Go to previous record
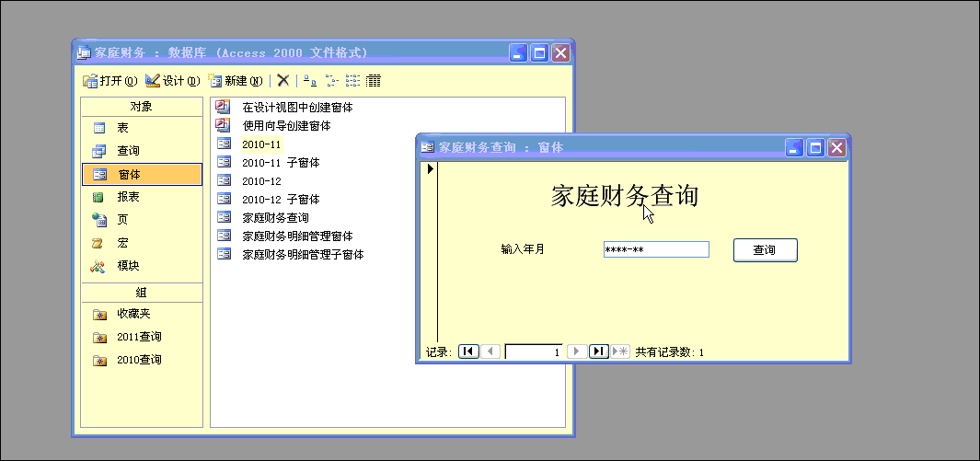The image size is (980, 461). click(x=490, y=352)
